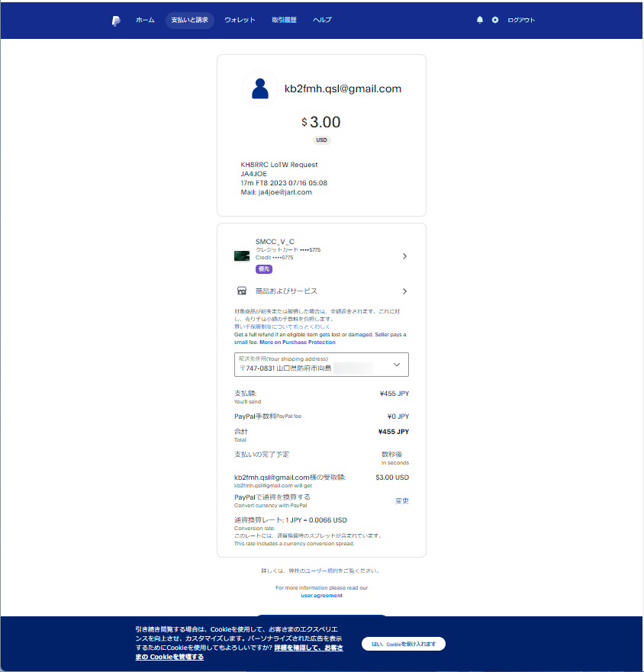Click the 買い手保護制度についてもっとくわしく link
Viewport: 644px width, 672px height.
click(x=282, y=326)
